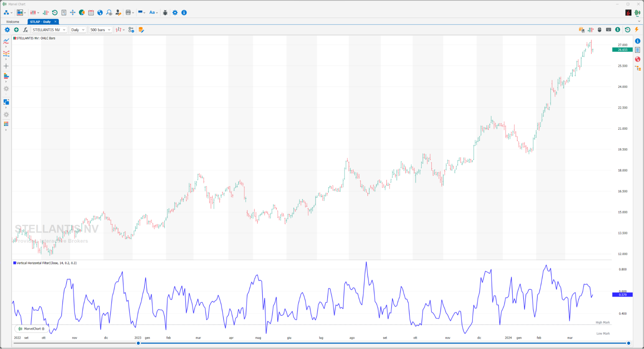This screenshot has width=644, height=349.
Task: Toggle the keyboard trading icon
Action: pos(609,30)
